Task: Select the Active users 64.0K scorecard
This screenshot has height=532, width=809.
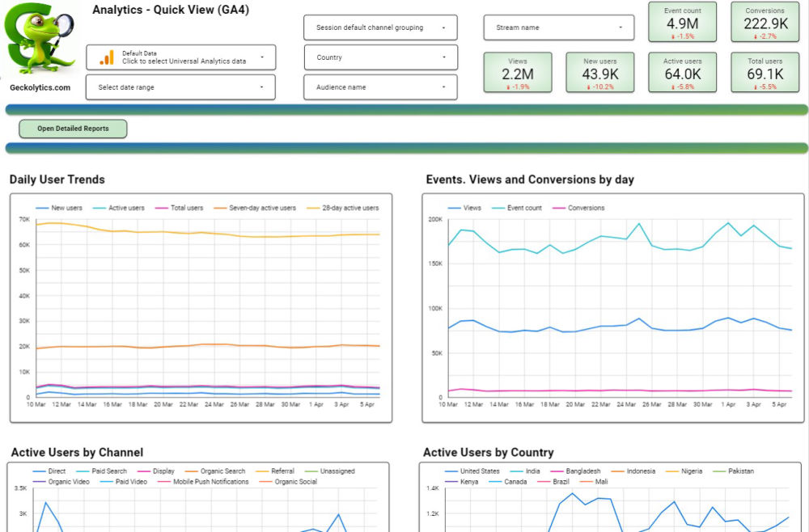Action: pyautogui.click(x=682, y=72)
